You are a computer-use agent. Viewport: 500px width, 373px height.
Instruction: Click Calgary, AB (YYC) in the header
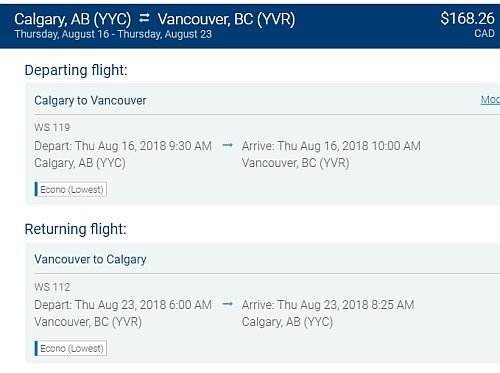[73, 19]
